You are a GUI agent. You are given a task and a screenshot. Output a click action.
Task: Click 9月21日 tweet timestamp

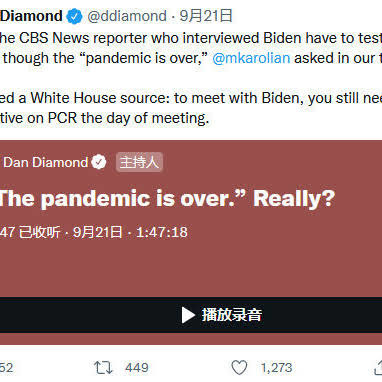pyautogui.click(x=206, y=16)
